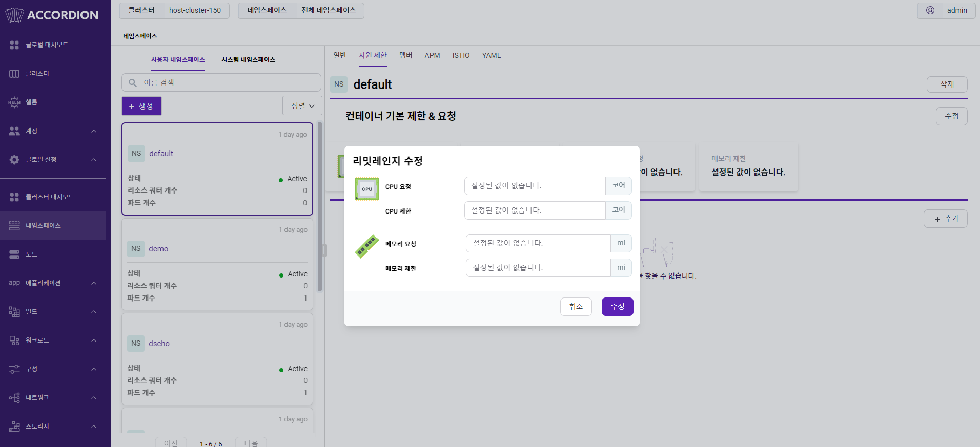Click the CPU request (CPU 요청) input field
Image resolution: width=980 pixels, height=447 pixels.
tap(535, 186)
